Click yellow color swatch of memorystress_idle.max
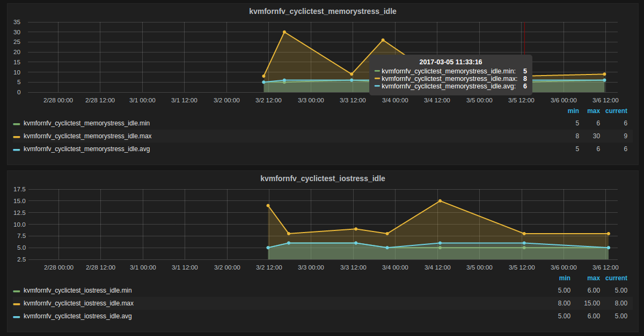 coord(17,137)
